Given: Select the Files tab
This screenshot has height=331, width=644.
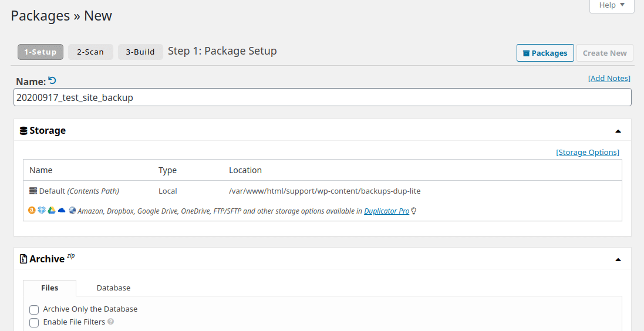Looking at the screenshot, I should click(50, 288).
